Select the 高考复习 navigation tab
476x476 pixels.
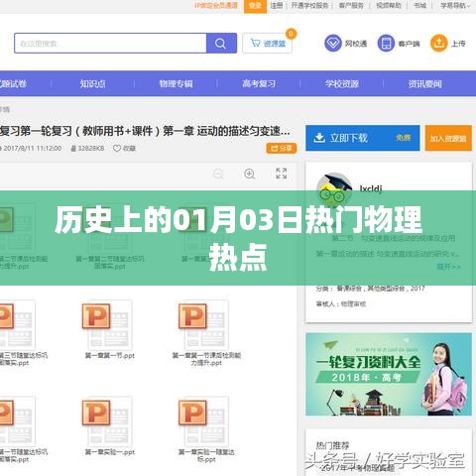[259, 83]
